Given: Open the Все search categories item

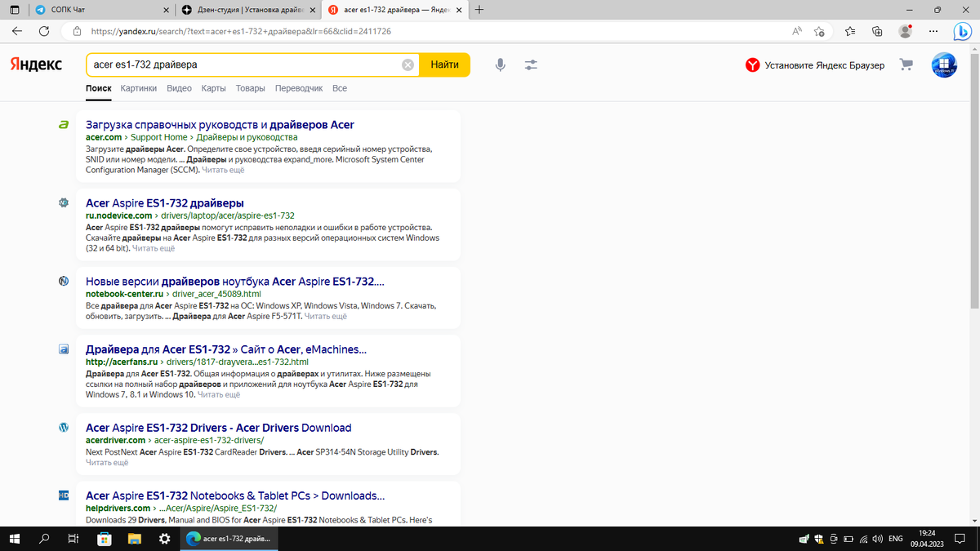Looking at the screenshot, I should [x=340, y=88].
